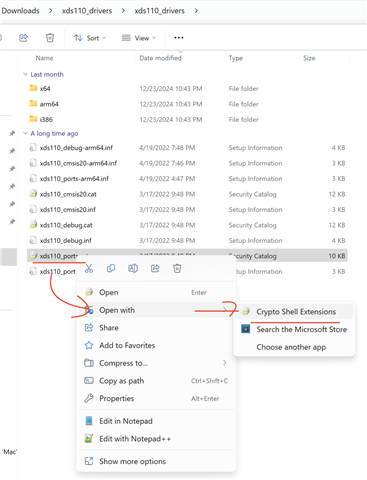367x480 pixels.
Task: Select Choose another app
Action: pos(294,347)
